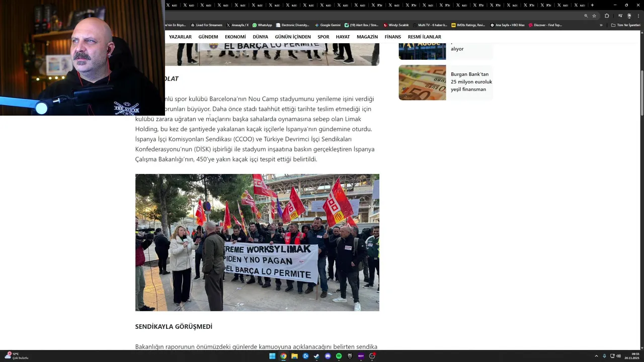Select GÜNÜN İÇİNDEN in site navigation
644x362 pixels.
click(x=293, y=37)
